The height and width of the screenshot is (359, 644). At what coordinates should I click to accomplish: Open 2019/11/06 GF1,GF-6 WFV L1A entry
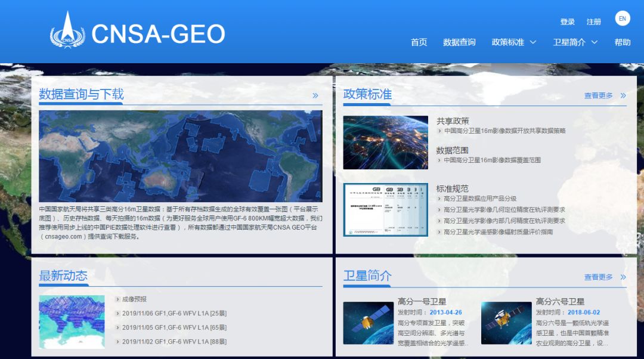point(174,314)
